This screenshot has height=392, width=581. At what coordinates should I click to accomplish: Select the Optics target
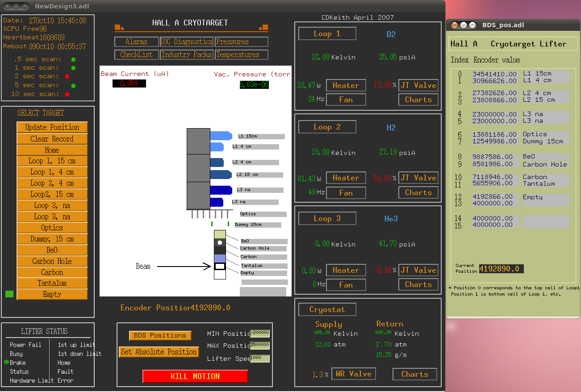(x=52, y=228)
